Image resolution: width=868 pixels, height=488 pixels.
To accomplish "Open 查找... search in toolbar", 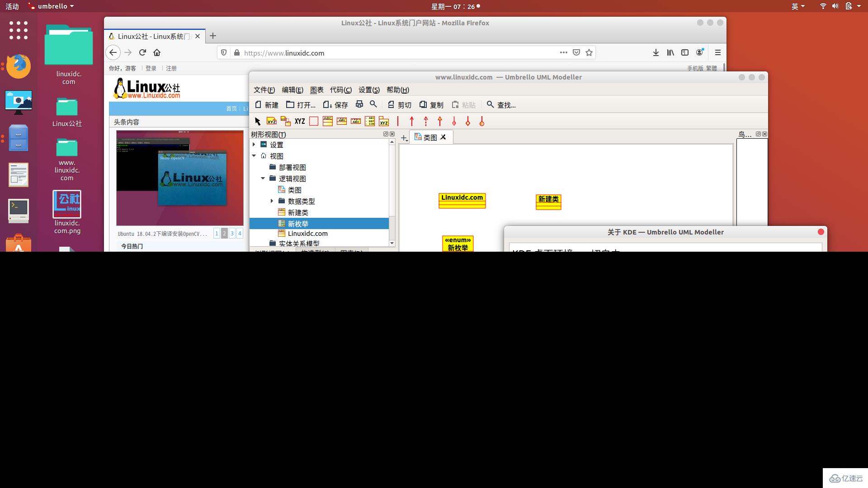I will (501, 105).
